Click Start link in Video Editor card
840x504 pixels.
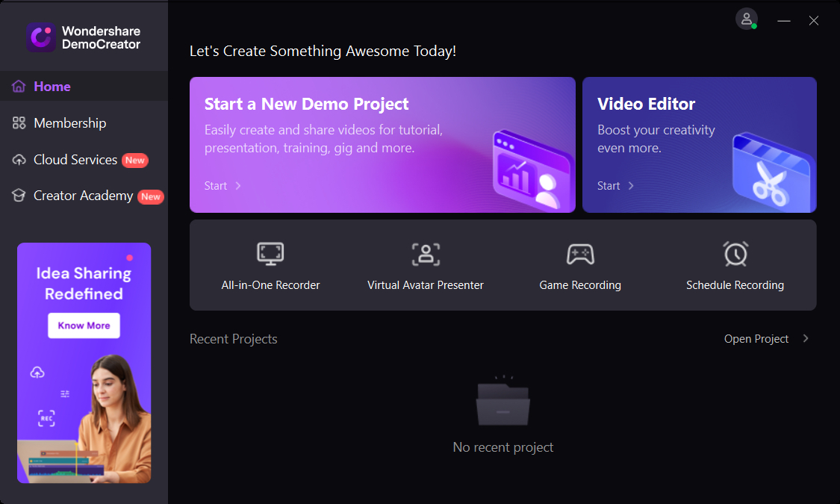[609, 186]
